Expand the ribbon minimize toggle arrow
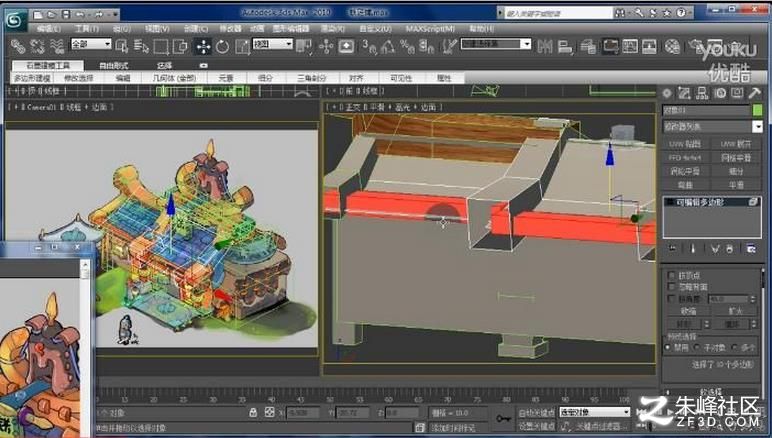 tap(203, 65)
